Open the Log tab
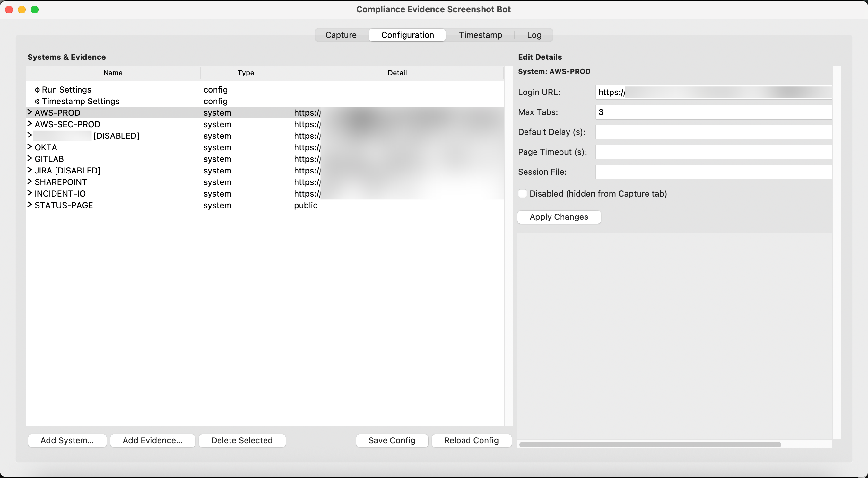 tap(534, 35)
